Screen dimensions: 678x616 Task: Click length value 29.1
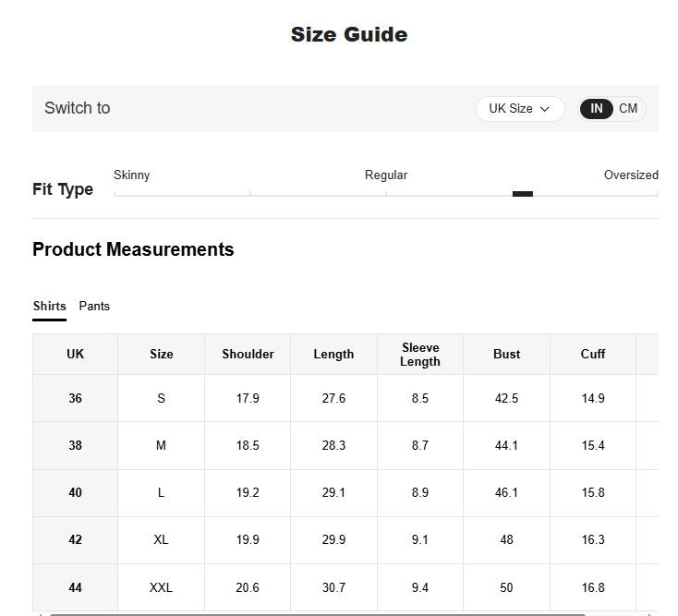coord(333,492)
